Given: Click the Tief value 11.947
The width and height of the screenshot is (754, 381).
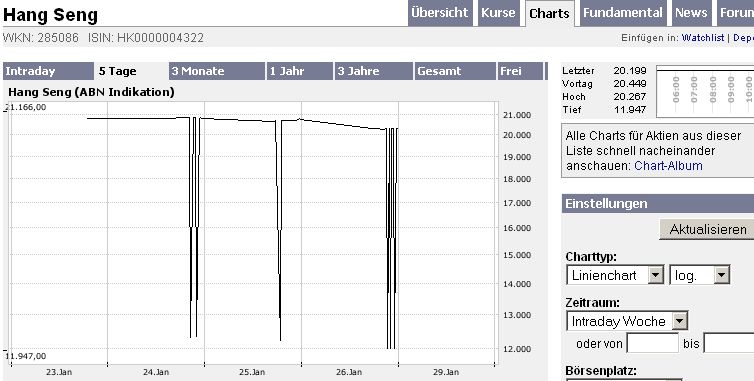Looking at the screenshot, I should (x=630, y=110).
